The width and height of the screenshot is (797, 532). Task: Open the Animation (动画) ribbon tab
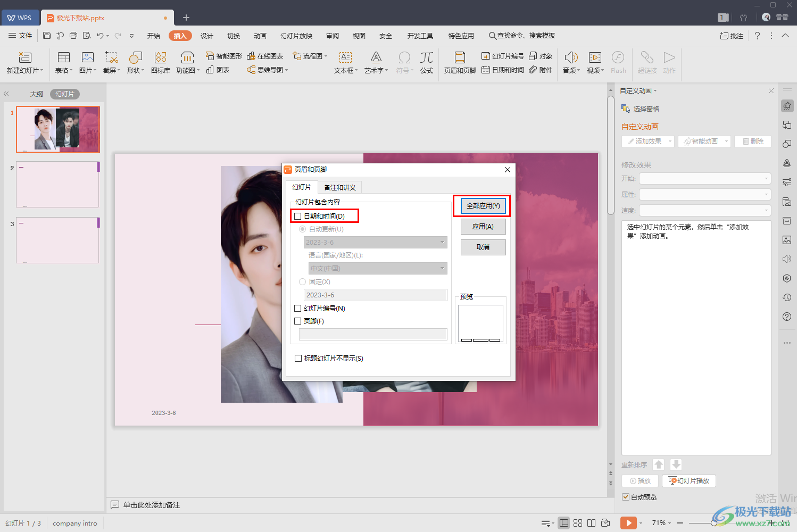[x=260, y=36]
